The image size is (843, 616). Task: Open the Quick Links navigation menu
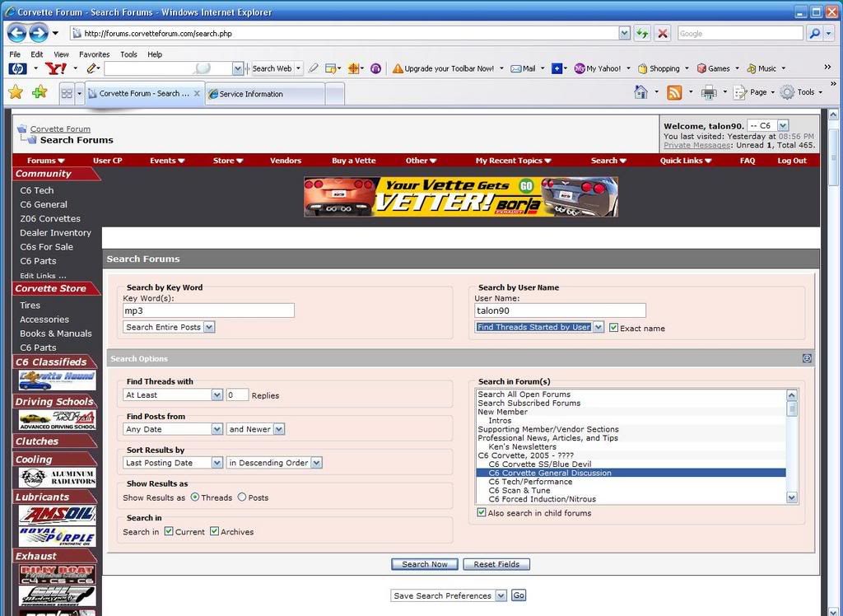686,161
